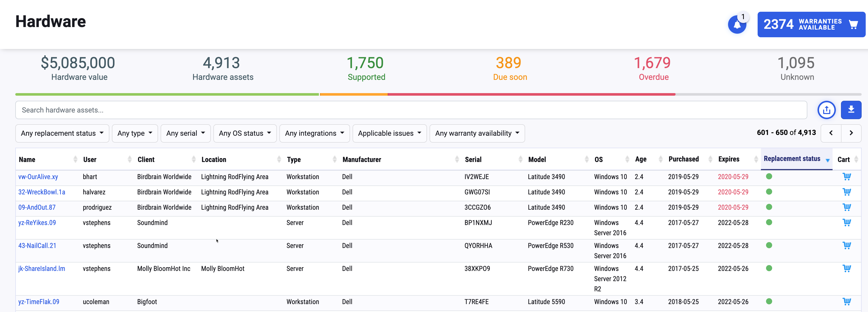Click the blue download button
This screenshot has height=312, width=868.
pos(851,110)
